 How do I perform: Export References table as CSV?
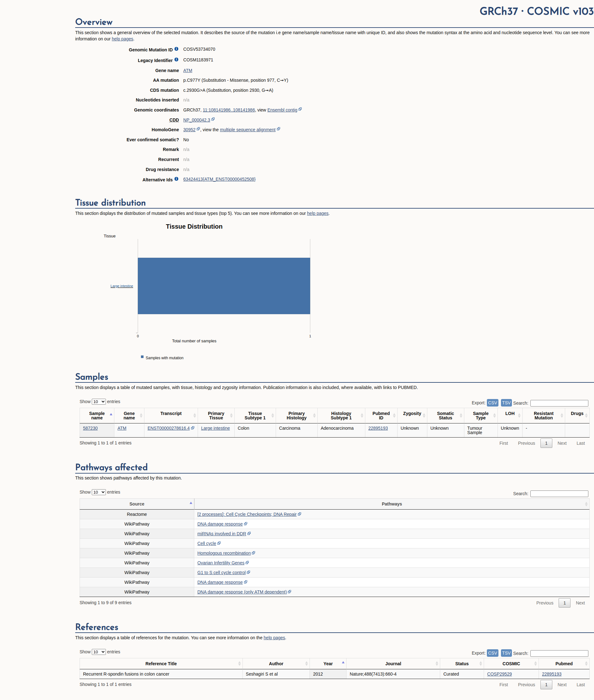[x=492, y=653]
